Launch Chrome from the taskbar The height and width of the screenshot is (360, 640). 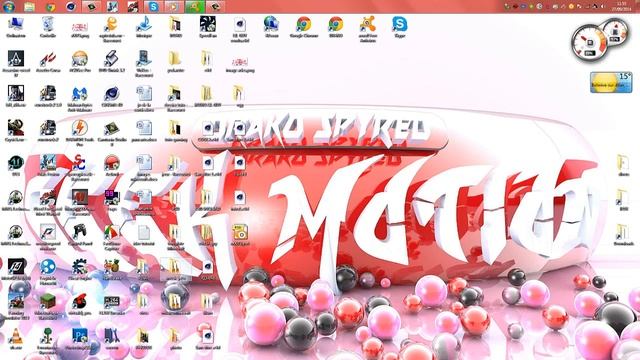pyautogui.click(x=50, y=7)
